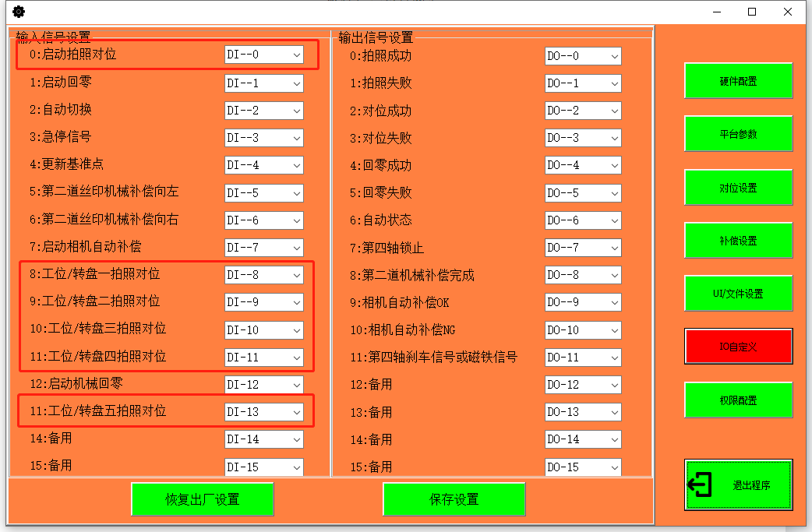The height and width of the screenshot is (532, 812).
Task: Open the 硬件配置 page
Action: (738, 81)
